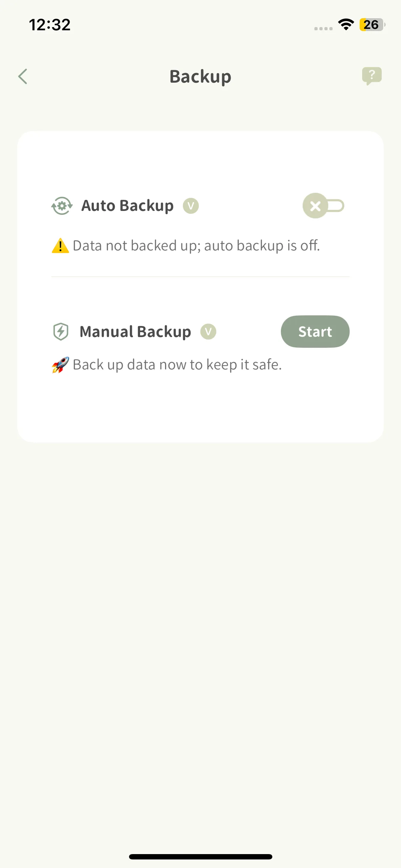Tap the Wi-Fi status icon

pyautogui.click(x=346, y=25)
